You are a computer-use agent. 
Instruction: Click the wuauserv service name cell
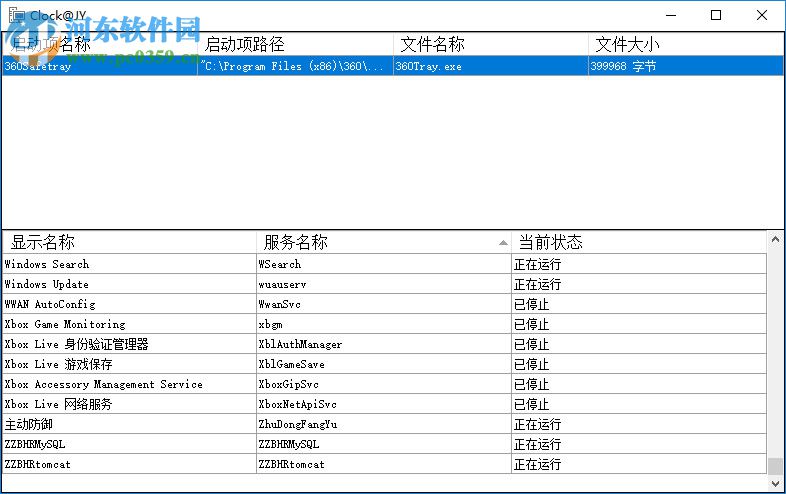pos(384,284)
